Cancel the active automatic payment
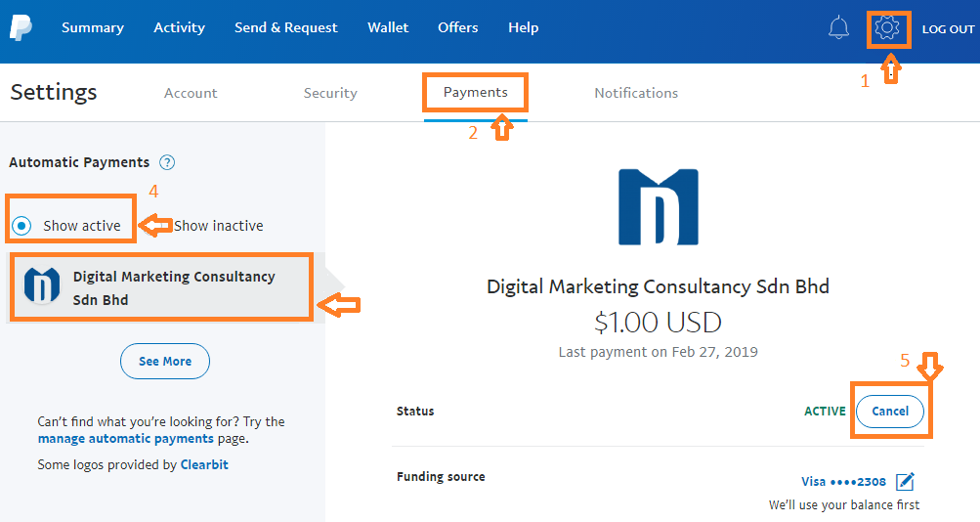980x522 pixels. point(890,412)
